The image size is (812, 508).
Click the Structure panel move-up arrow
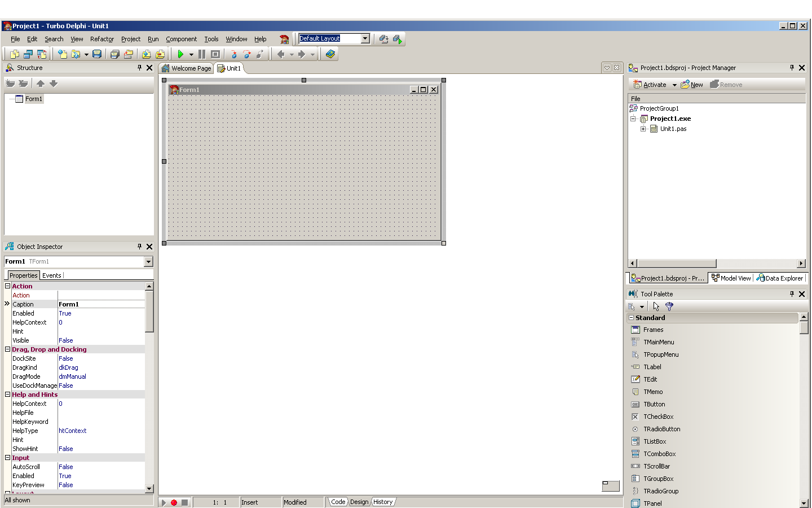tap(41, 84)
